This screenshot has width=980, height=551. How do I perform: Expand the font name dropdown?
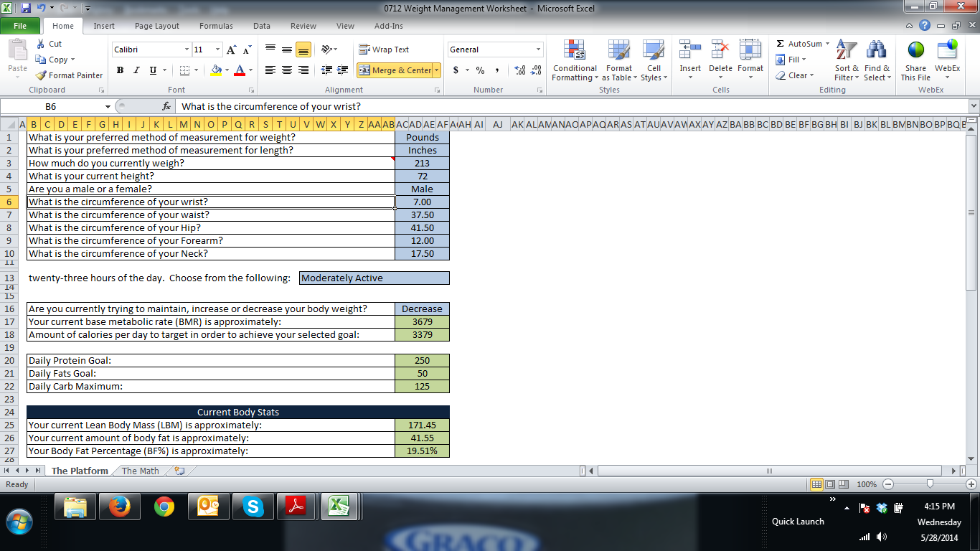click(x=187, y=50)
